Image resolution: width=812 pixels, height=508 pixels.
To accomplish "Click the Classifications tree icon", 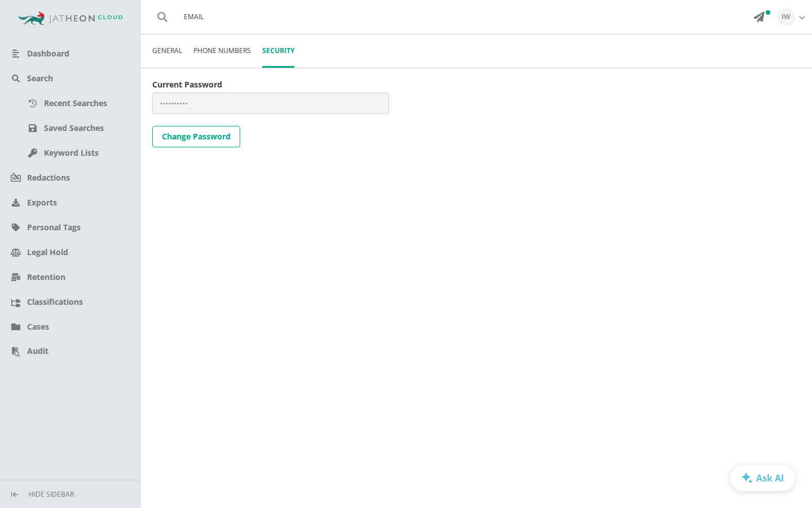I will (x=16, y=302).
